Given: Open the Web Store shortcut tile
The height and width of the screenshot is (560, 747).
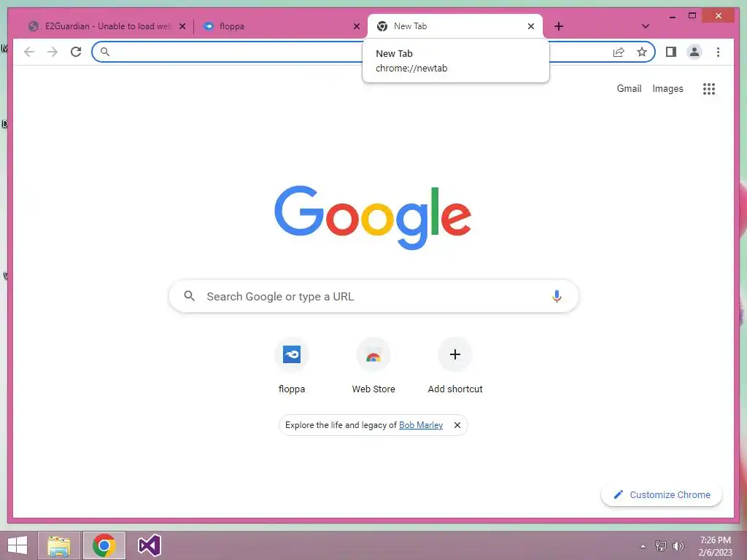Looking at the screenshot, I should (373, 365).
